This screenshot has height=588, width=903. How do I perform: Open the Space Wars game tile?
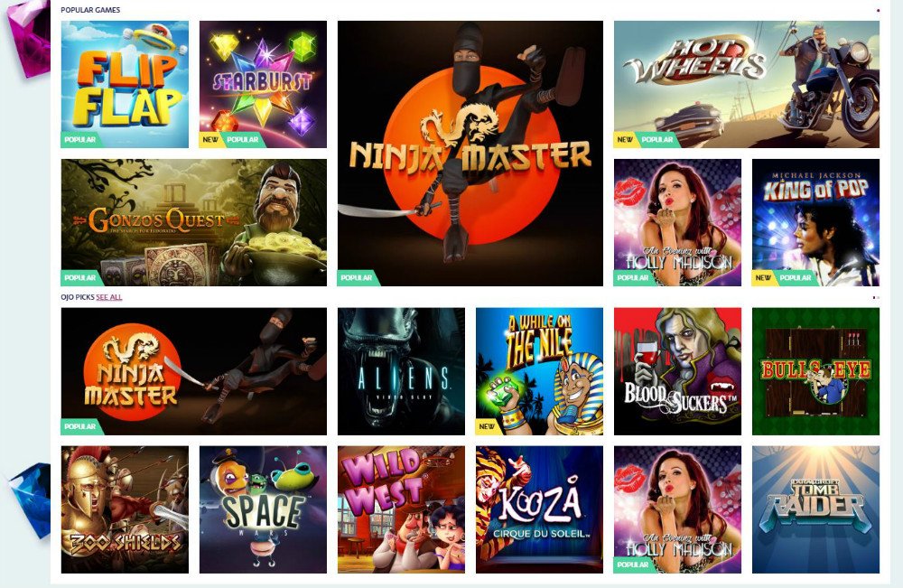(263, 509)
